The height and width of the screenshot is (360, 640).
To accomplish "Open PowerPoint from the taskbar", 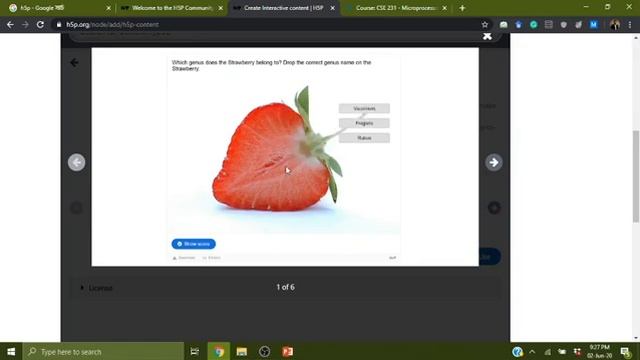I will point(287,351).
